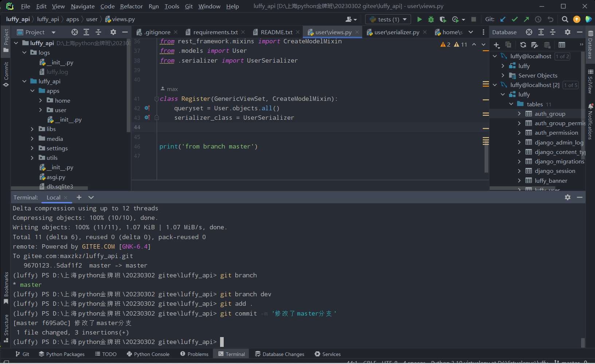Show hidden editor tabs dropdown
Screen dimensions: 595x364
[471, 32]
